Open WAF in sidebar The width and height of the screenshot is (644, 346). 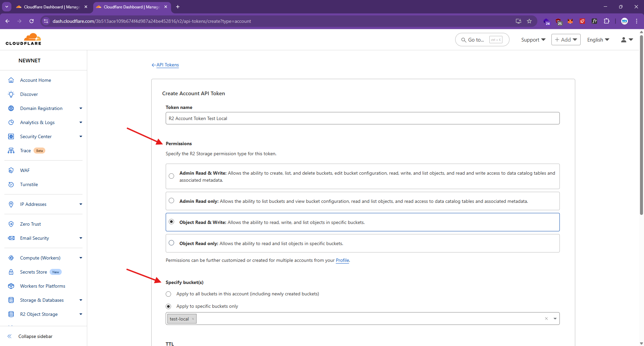pos(25,170)
